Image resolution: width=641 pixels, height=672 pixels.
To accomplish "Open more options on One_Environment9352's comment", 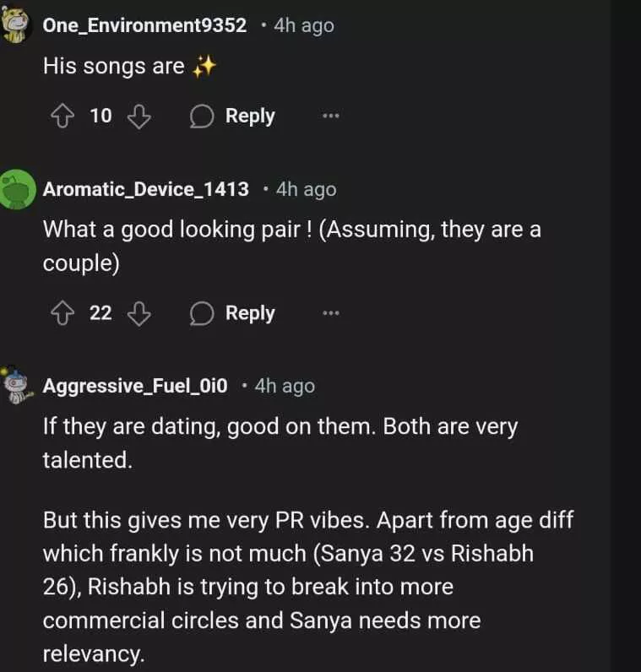I will [331, 117].
